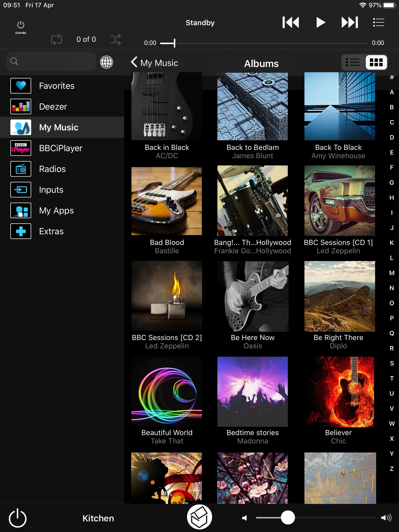
Task: Switch albums to grid view
Action: coord(376,62)
